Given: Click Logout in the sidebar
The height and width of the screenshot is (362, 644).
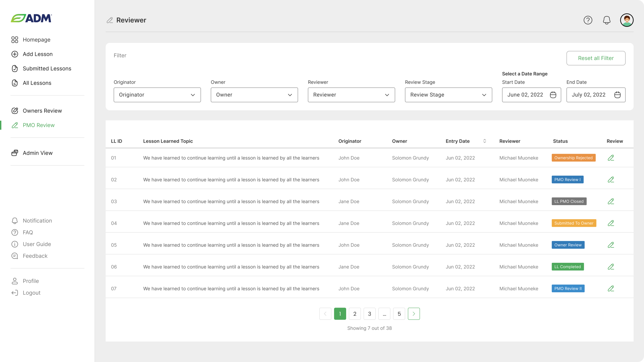Looking at the screenshot, I should (x=31, y=293).
